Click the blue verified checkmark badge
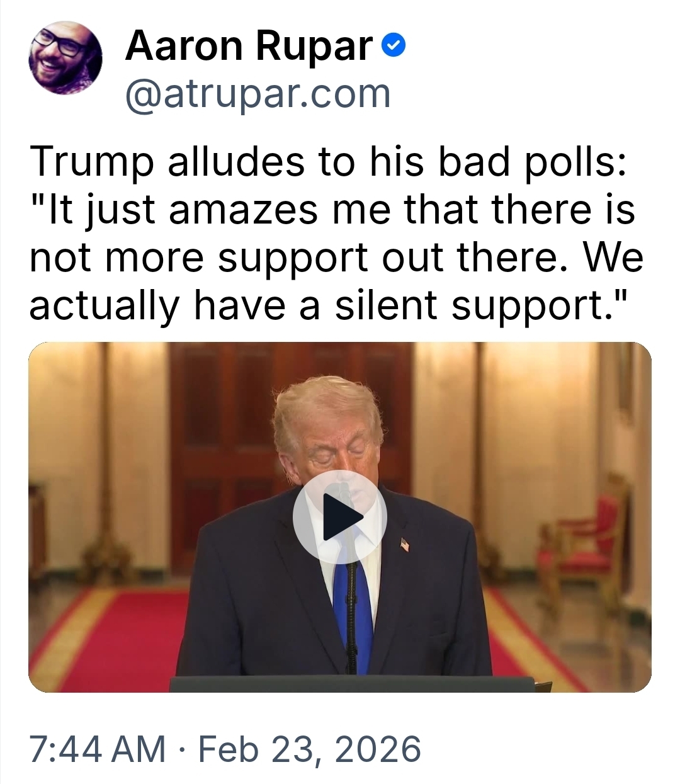 point(394,47)
